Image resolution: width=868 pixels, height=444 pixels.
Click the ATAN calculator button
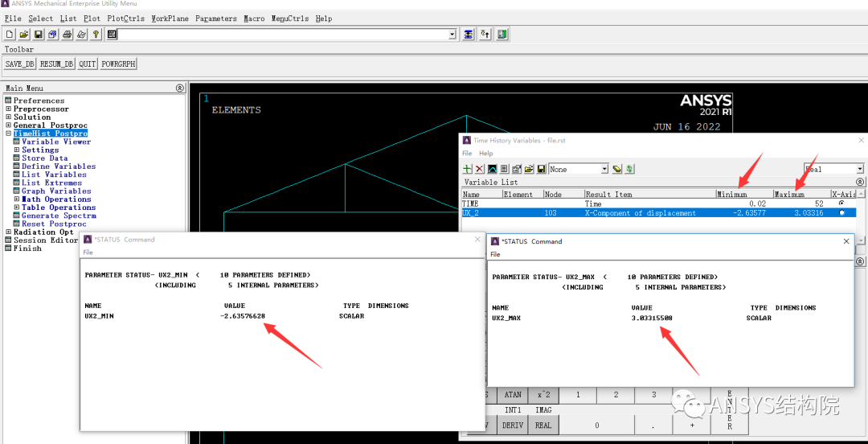point(513,395)
